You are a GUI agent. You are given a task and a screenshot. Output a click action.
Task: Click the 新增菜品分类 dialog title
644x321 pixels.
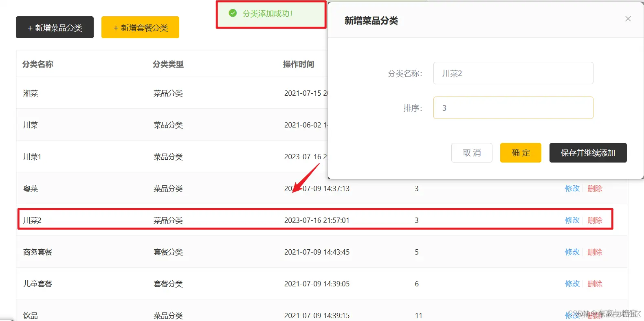click(371, 21)
